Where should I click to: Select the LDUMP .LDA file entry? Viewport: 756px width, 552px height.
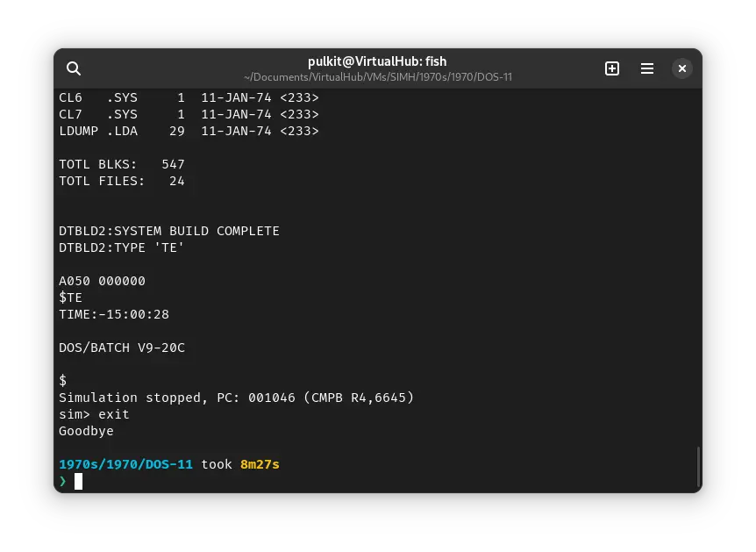[x=189, y=131]
